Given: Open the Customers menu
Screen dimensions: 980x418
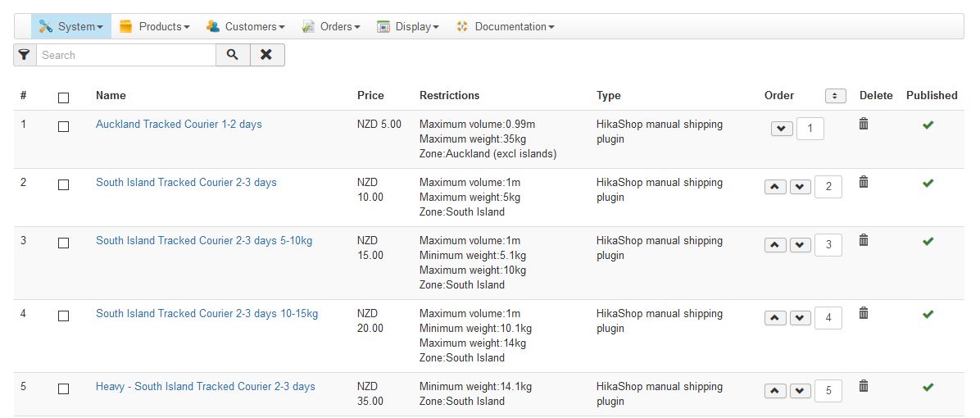Looking at the screenshot, I should pos(246,26).
